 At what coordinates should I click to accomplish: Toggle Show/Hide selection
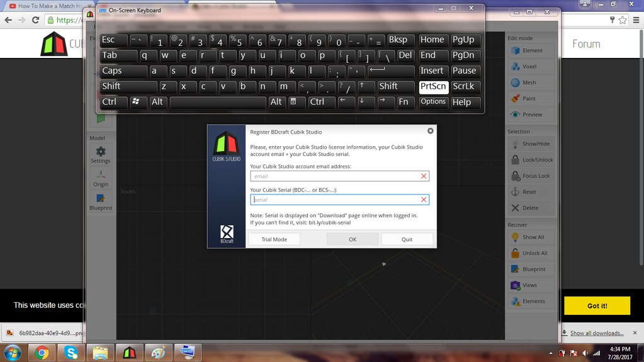(x=531, y=144)
